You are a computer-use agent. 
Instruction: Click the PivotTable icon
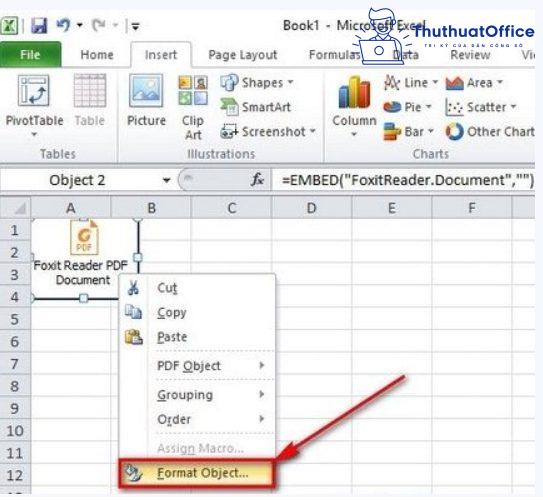pos(34,91)
